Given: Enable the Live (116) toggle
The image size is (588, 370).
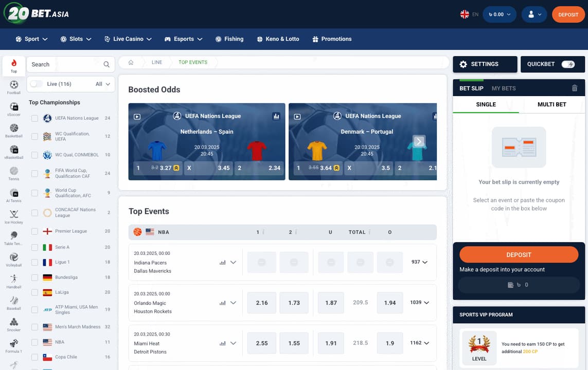Looking at the screenshot, I should (x=36, y=84).
